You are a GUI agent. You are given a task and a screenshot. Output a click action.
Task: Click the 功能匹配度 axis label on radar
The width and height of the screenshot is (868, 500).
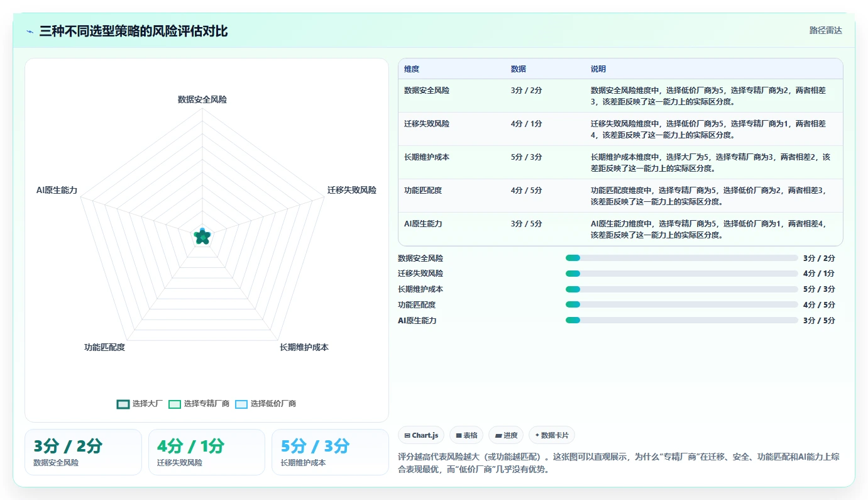tap(104, 347)
